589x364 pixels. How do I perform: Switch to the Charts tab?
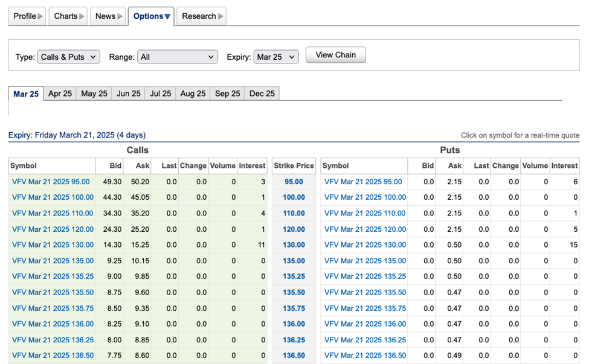[x=68, y=16]
